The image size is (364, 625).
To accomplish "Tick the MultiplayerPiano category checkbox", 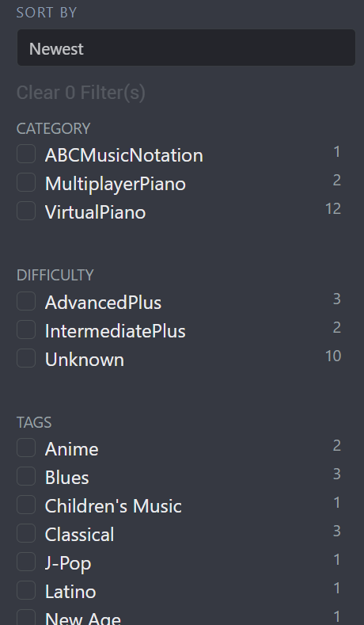I will point(26,182).
